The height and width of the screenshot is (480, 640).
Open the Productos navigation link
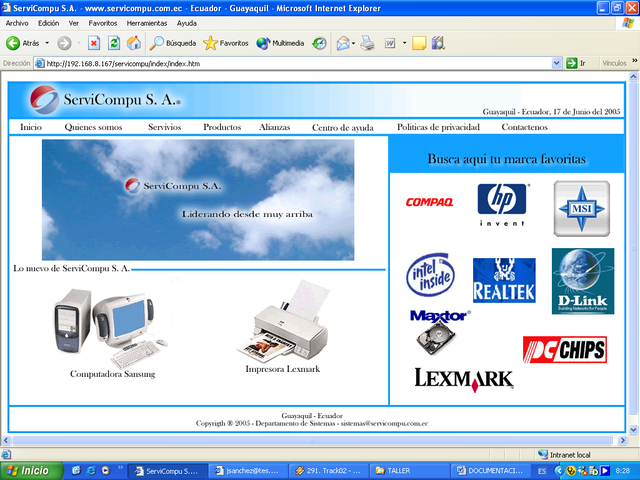pos(222,127)
